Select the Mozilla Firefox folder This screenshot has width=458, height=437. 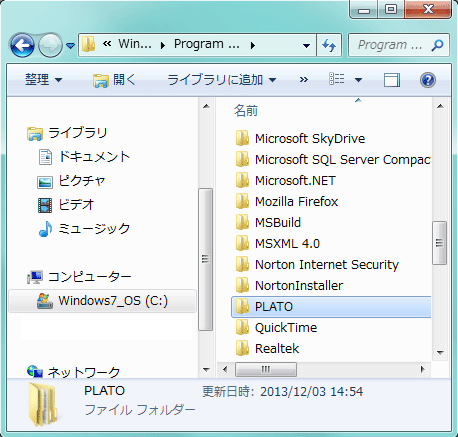point(287,202)
